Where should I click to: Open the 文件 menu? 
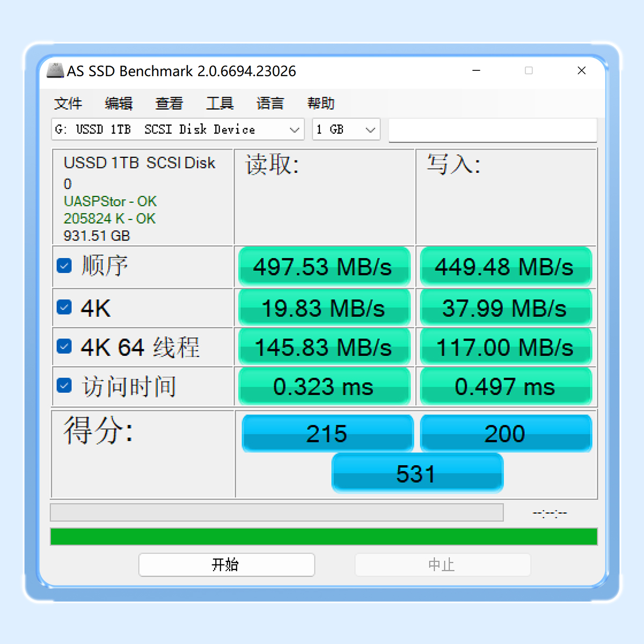tap(68, 103)
